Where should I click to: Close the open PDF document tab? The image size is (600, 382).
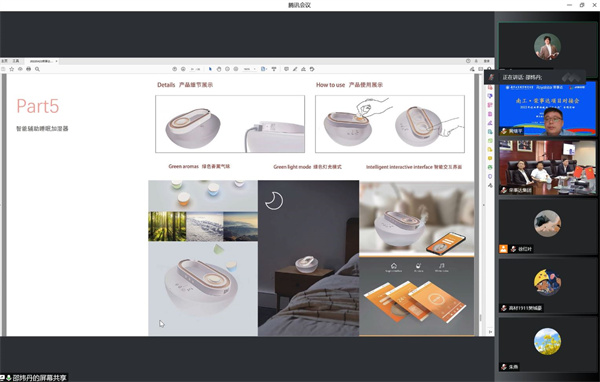56,61
